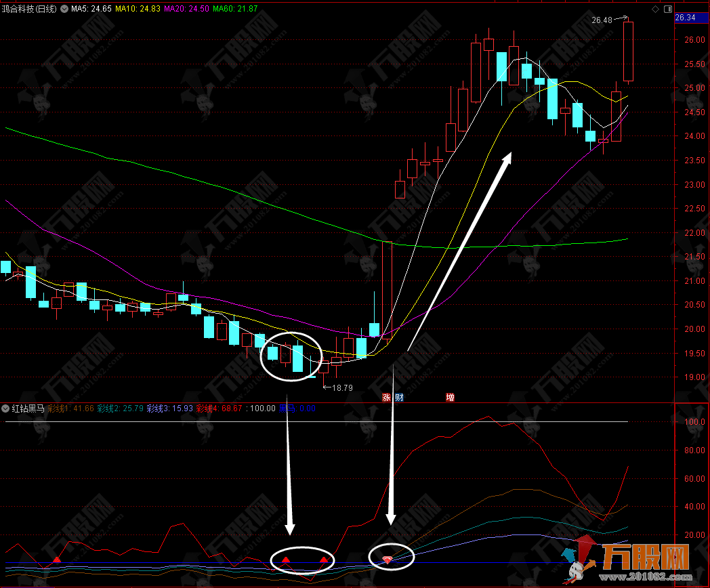Click the red 增 info marker
Viewport: 710px width, 588px height.
[x=450, y=398]
